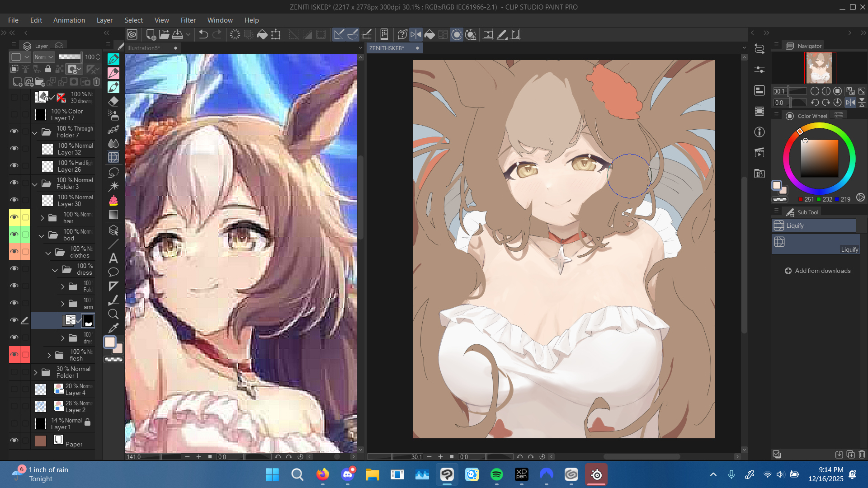Select the Balloon tool
This screenshot has height=488, width=868.
tap(113, 272)
